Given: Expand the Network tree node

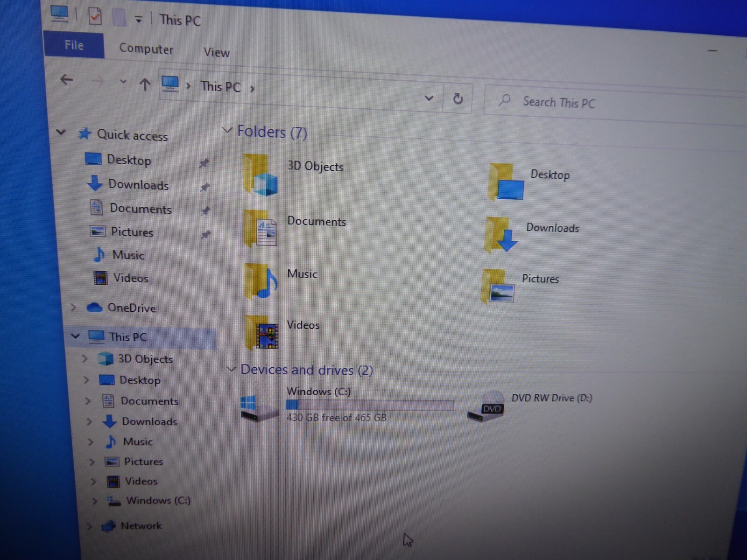Looking at the screenshot, I should pos(89,526).
